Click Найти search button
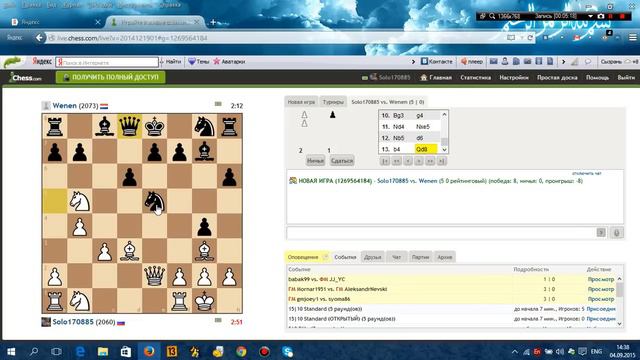Viewport: 640px width, 360px height. coord(173,62)
